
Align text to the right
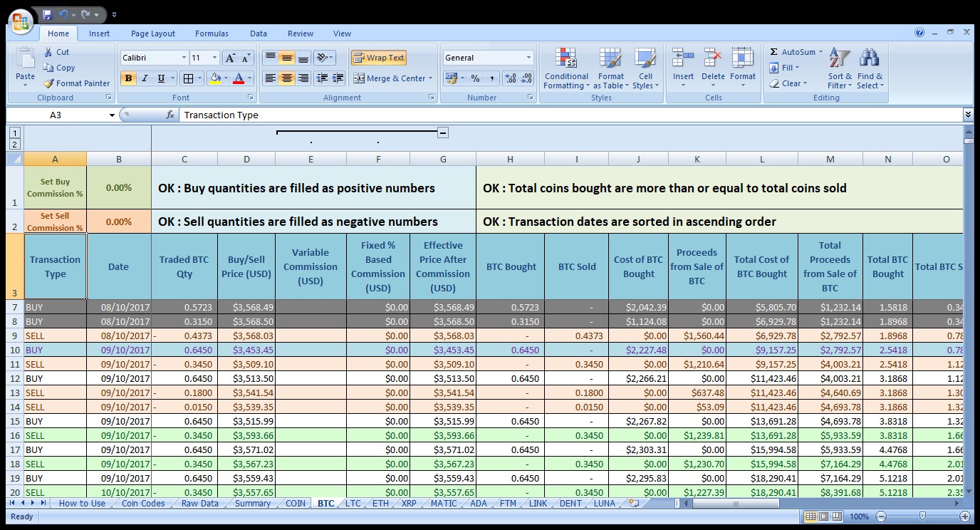click(303, 78)
